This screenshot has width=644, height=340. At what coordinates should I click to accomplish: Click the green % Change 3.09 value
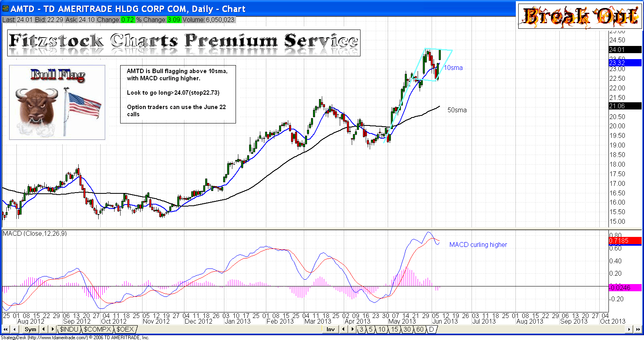[174, 20]
